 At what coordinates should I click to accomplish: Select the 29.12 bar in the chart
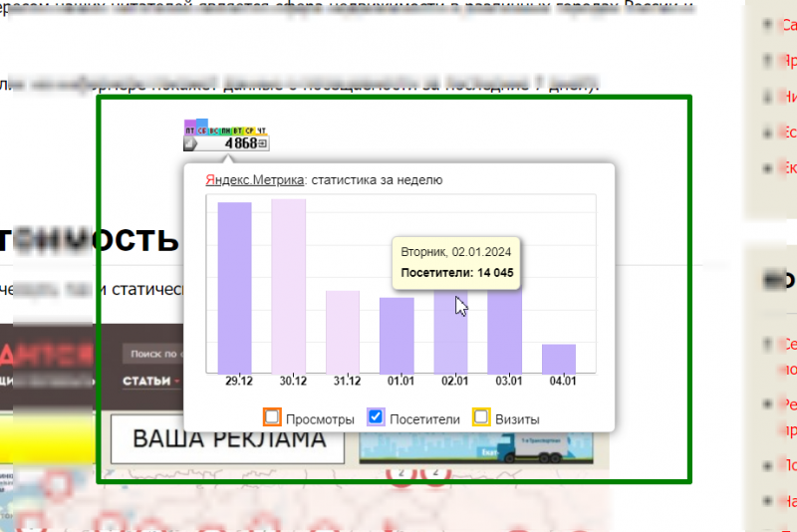(234, 288)
